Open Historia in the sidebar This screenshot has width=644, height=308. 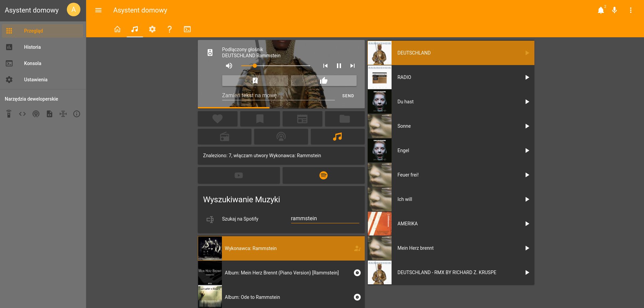43,47
